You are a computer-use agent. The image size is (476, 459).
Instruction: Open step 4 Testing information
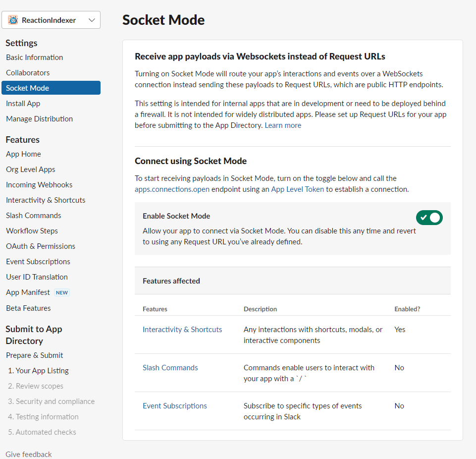click(x=43, y=417)
